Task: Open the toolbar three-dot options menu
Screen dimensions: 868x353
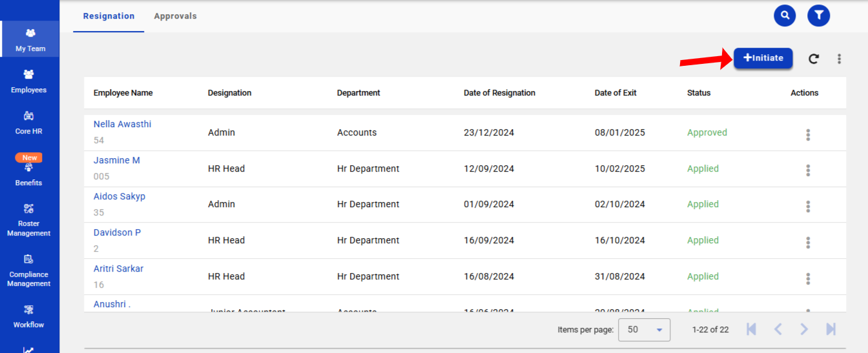Action: [839, 59]
